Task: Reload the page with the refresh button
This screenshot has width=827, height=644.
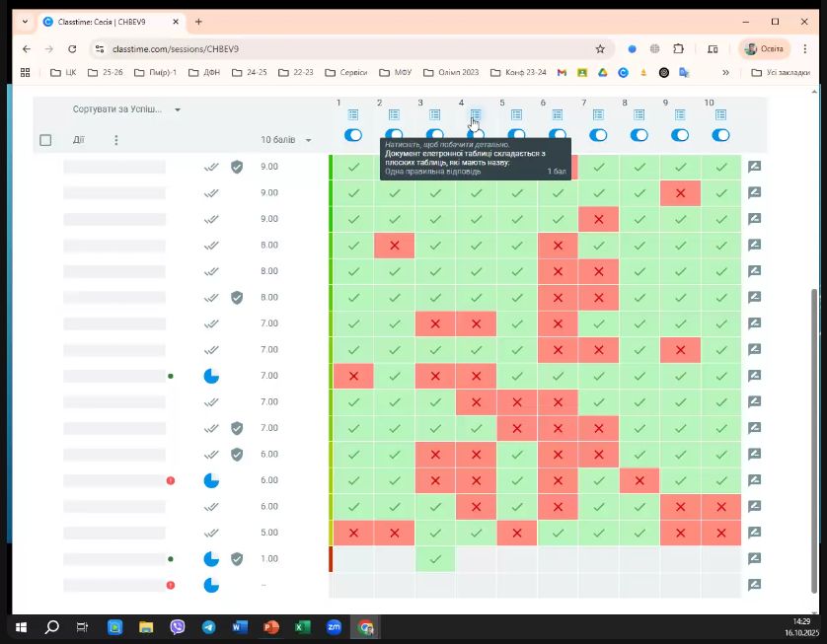Action: [x=72, y=48]
